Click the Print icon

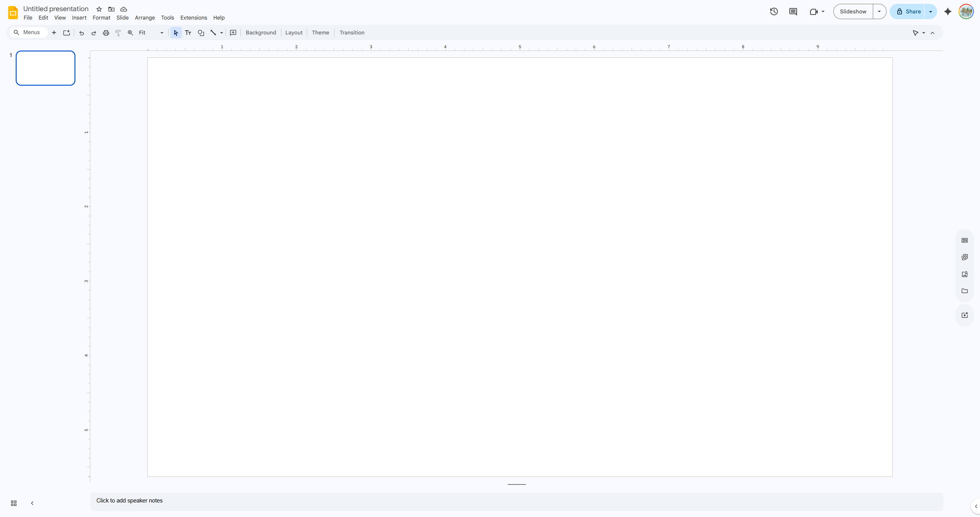106,33
